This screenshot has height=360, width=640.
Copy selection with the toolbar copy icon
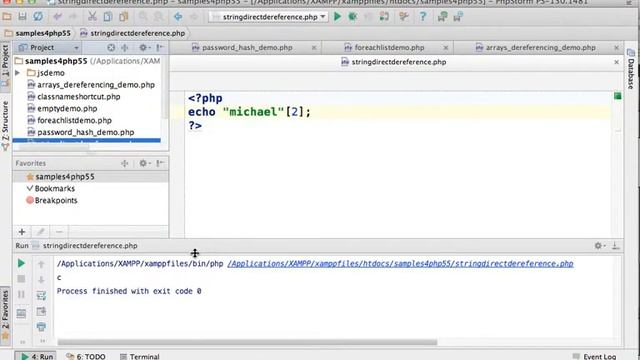[x=108, y=17]
